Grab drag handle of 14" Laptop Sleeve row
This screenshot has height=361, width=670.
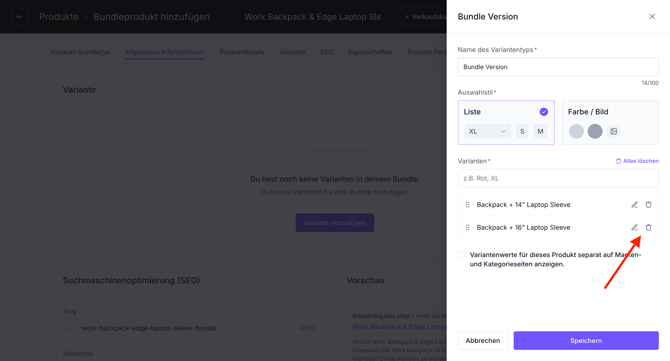467,205
